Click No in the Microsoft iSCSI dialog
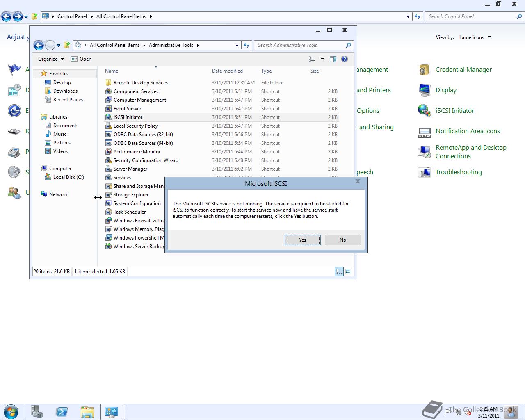 pos(342,240)
